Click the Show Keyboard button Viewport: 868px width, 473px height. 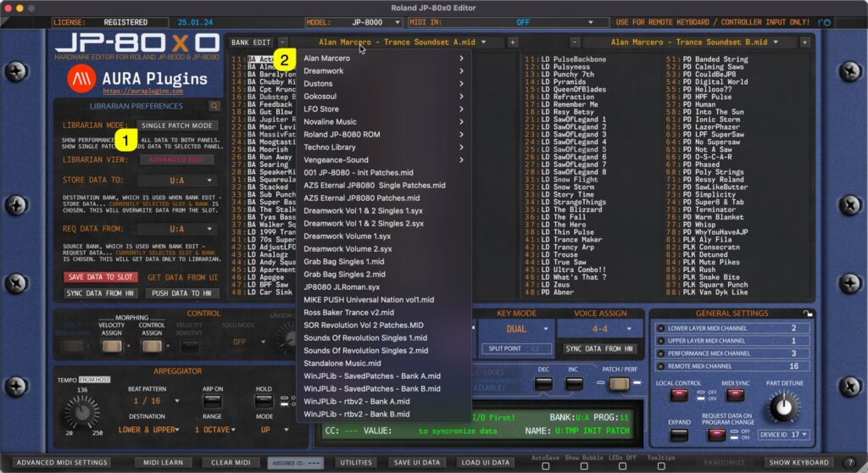798,463
